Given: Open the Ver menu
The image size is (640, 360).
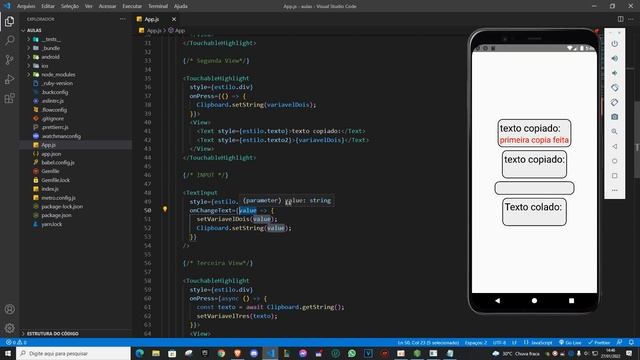Looking at the screenshot, I should point(89,6).
